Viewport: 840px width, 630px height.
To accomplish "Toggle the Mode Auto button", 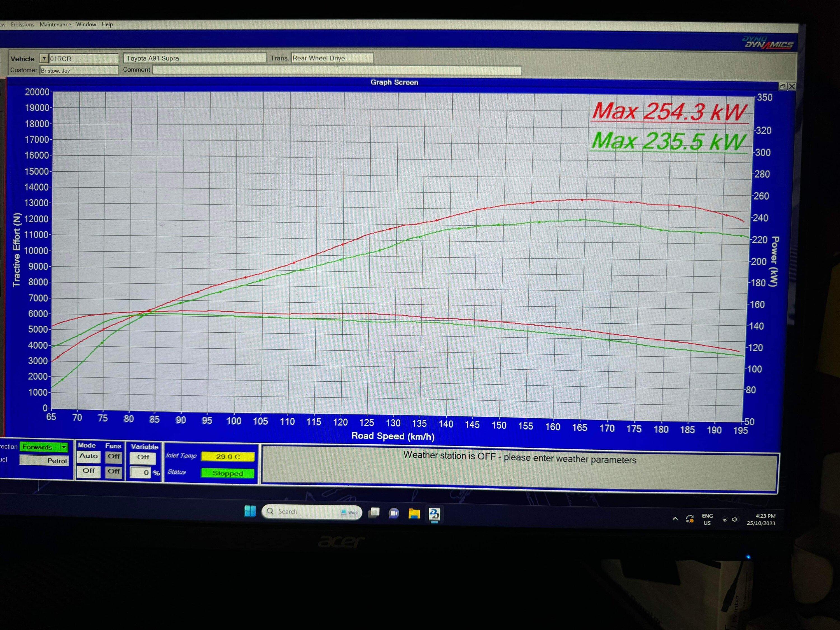I will click(88, 456).
